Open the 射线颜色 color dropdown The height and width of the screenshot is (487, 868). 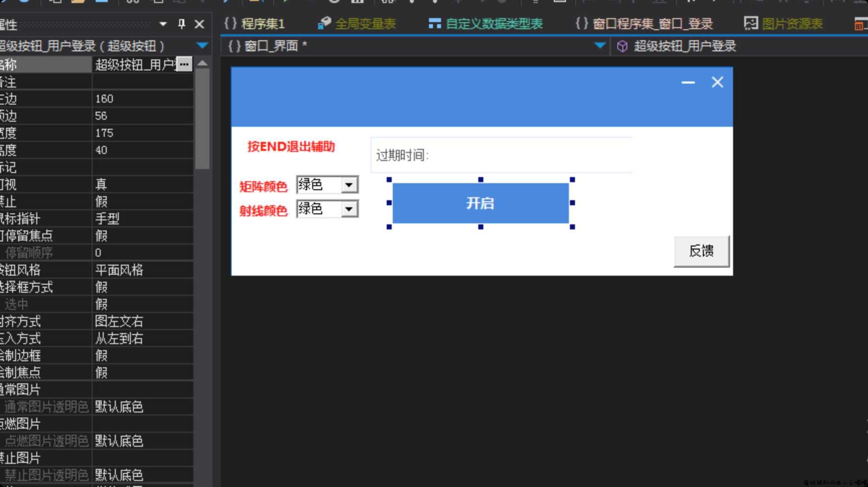click(349, 209)
